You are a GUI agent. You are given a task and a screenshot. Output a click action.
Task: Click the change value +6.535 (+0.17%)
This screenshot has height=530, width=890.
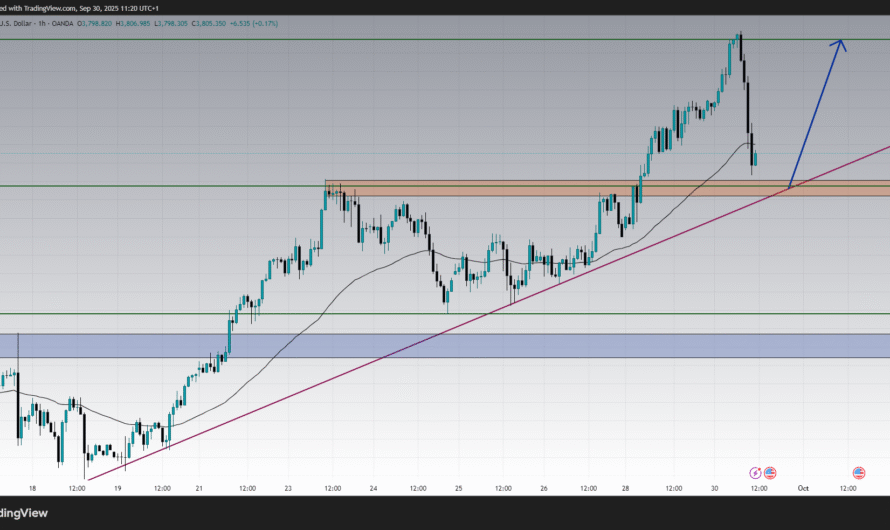click(254, 24)
